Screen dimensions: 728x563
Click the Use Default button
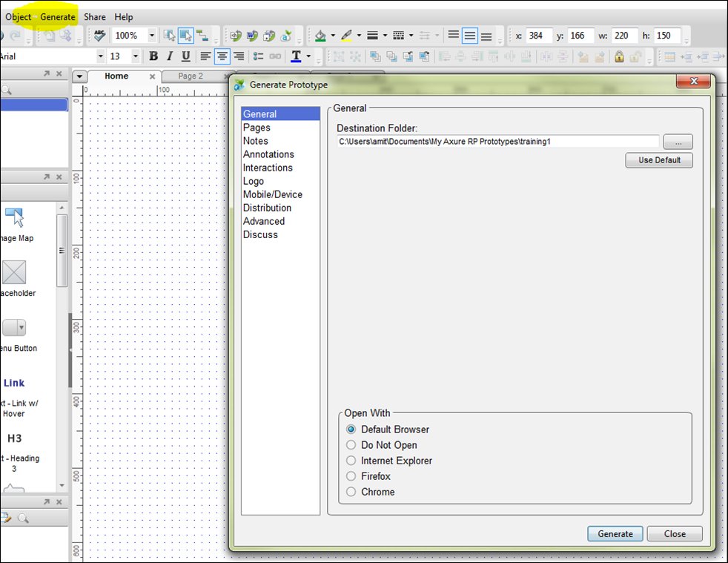click(658, 160)
